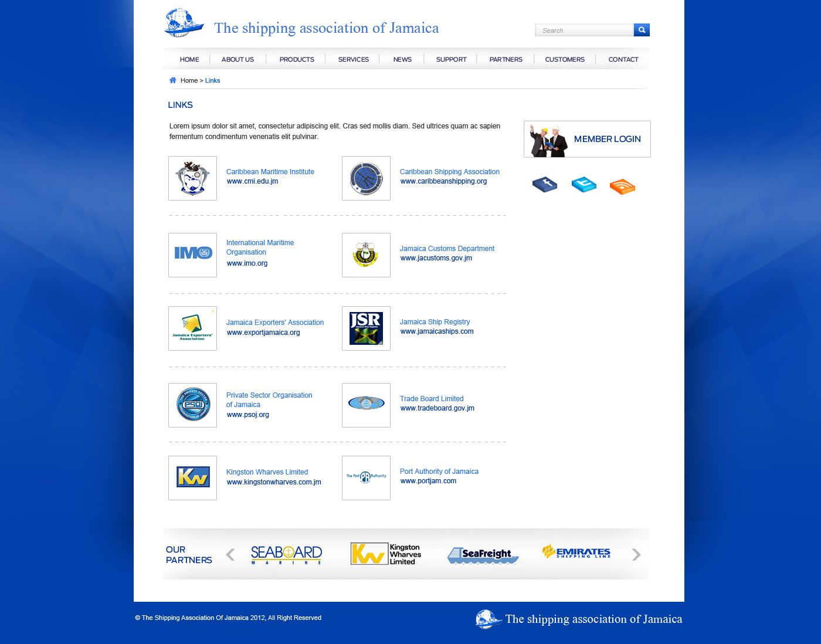The image size is (821, 644).
Task: Open SeaFreight partner logo
Action: pos(483,555)
